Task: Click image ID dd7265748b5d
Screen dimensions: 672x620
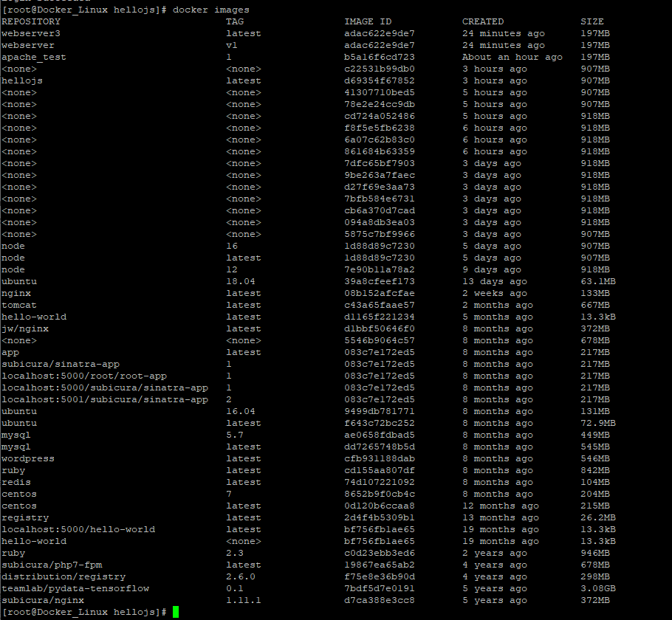Action: pyautogui.click(x=380, y=447)
